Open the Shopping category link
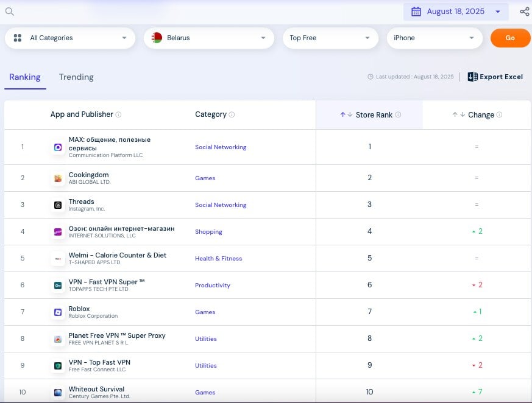Viewport: 532px width, 403px height. (x=208, y=232)
